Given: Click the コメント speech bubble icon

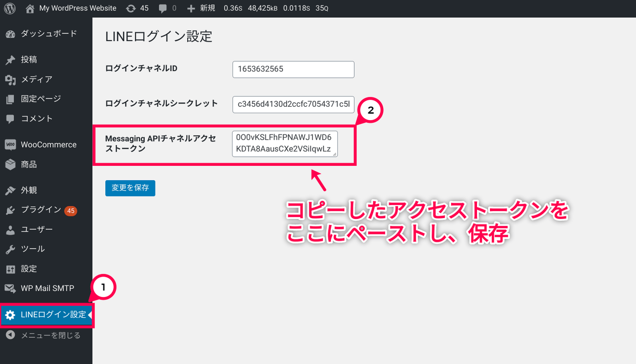Looking at the screenshot, I should [10, 119].
